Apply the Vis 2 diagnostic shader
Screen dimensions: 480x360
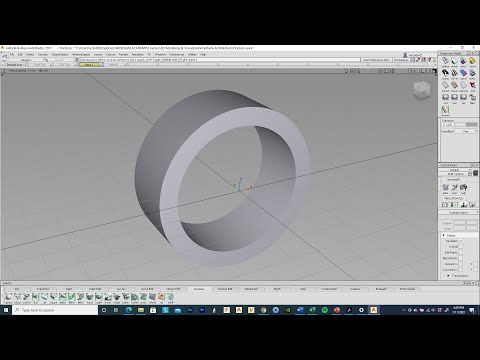[x=455, y=97]
